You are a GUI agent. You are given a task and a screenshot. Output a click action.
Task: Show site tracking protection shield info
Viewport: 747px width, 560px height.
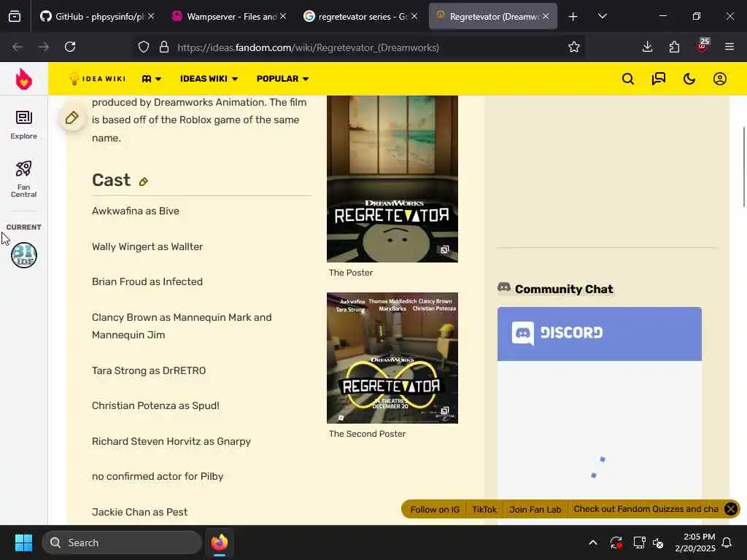point(144,47)
